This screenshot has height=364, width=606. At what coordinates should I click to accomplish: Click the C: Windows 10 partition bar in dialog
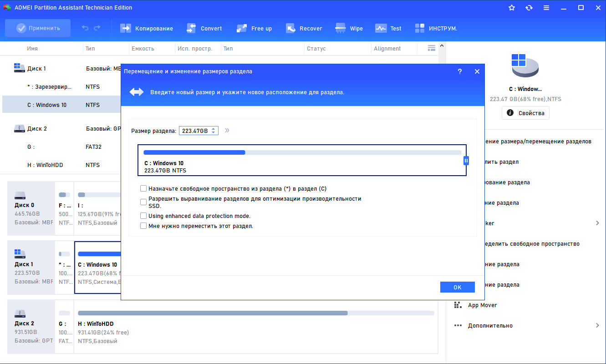point(302,160)
